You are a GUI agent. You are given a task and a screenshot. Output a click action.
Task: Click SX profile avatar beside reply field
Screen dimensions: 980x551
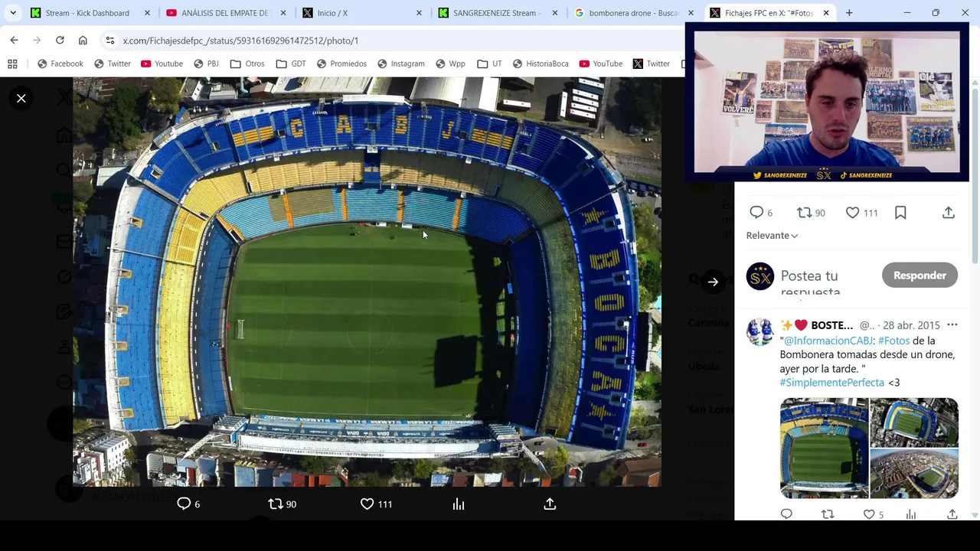(x=760, y=276)
